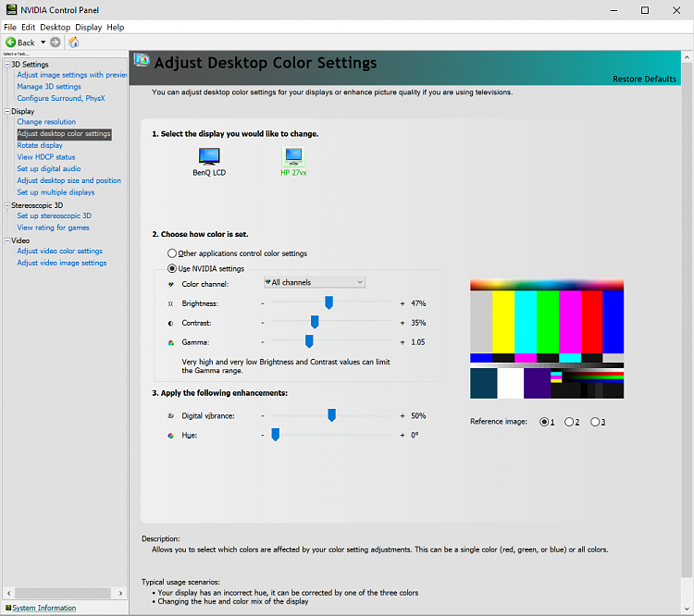Click the Home icon in the toolbar
Image resolution: width=694 pixels, height=616 pixels.
point(74,43)
